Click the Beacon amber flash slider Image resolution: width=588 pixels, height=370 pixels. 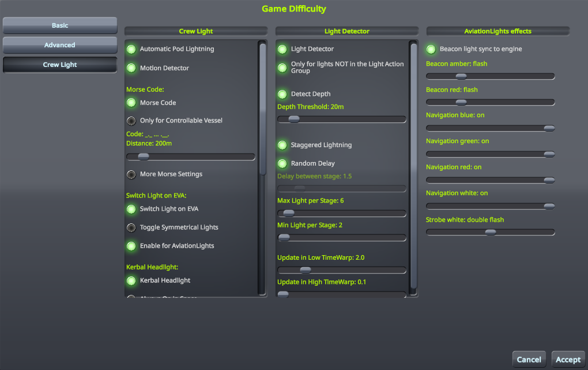coord(490,76)
